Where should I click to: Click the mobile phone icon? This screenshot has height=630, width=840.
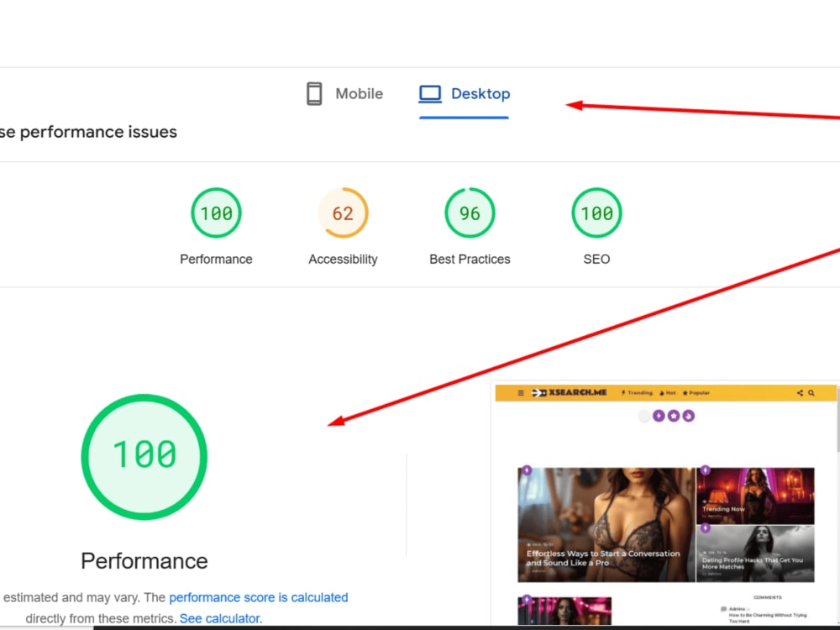click(314, 94)
